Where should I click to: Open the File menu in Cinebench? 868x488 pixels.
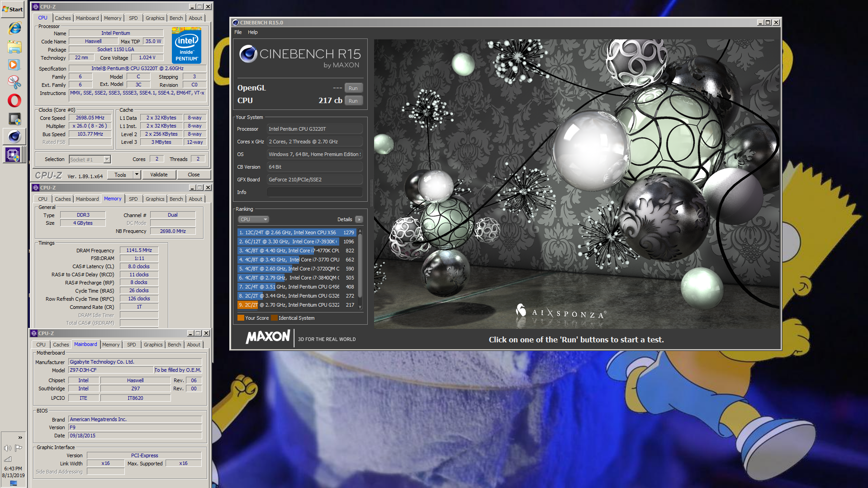pyautogui.click(x=238, y=32)
